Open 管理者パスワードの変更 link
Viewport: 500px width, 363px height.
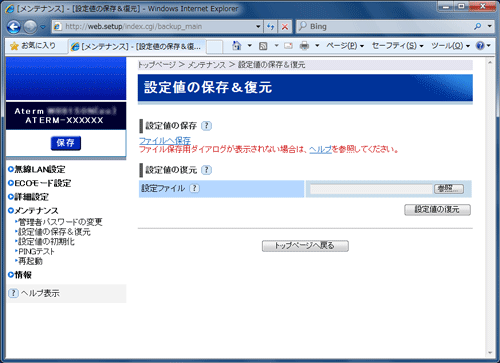click(x=59, y=222)
